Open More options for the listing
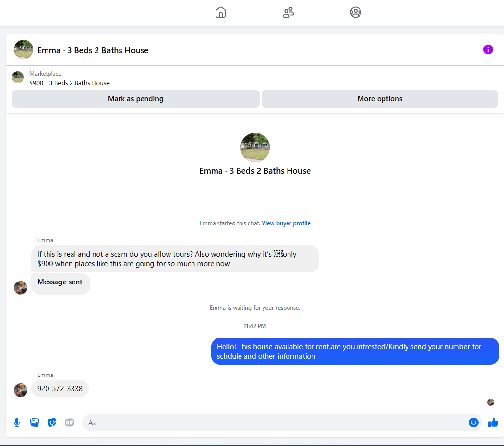Screen dimensions: 504x446 [380, 99]
